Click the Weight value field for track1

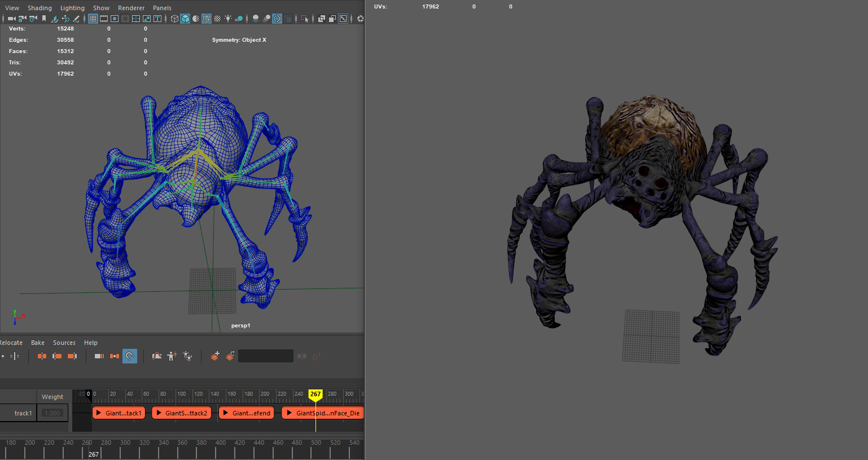tap(52, 413)
